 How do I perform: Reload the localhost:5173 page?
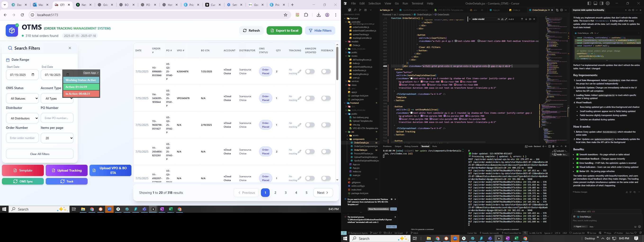(22, 15)
